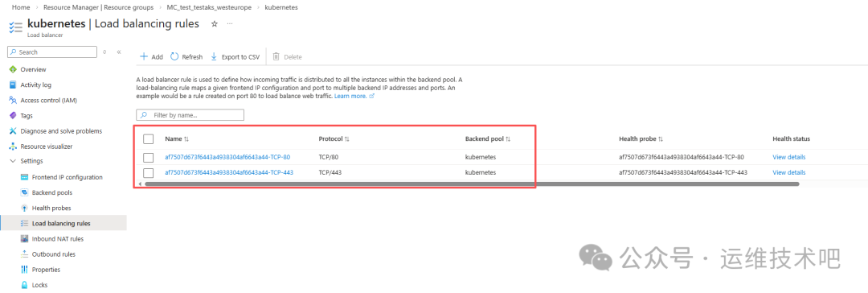The image size is (868, 293).
Task: Click health probe af7507d...-TCP-443 cell
Action: (683, 172)
